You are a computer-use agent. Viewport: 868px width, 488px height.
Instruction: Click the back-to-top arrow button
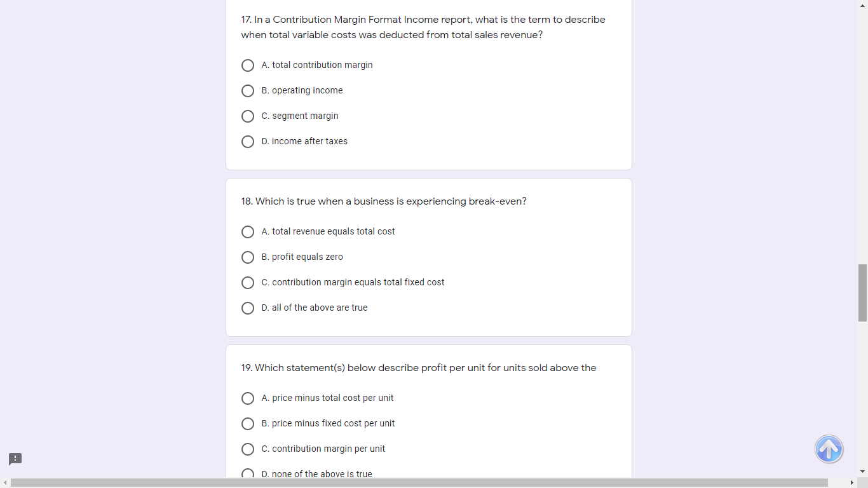point(829,449)
